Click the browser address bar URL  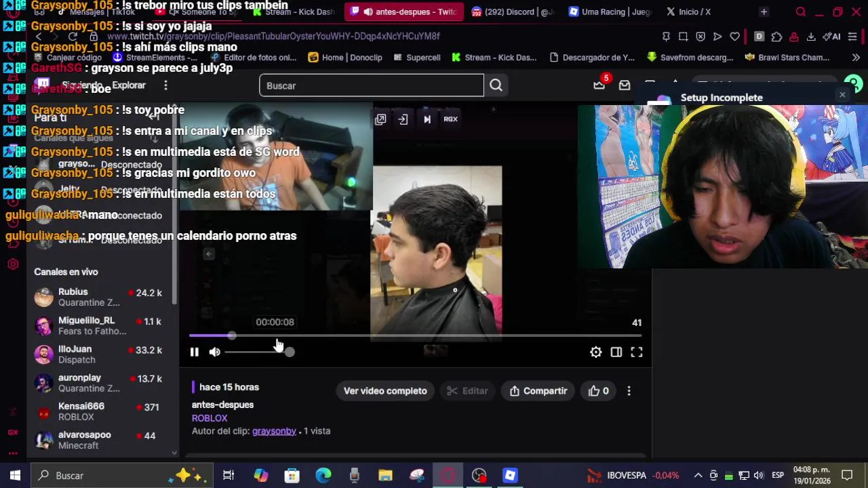(273, 37)
